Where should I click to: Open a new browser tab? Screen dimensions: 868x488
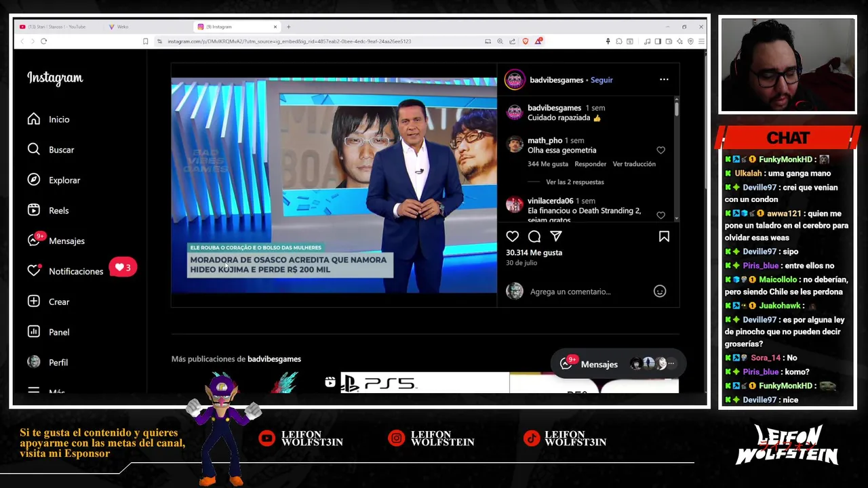288,26
